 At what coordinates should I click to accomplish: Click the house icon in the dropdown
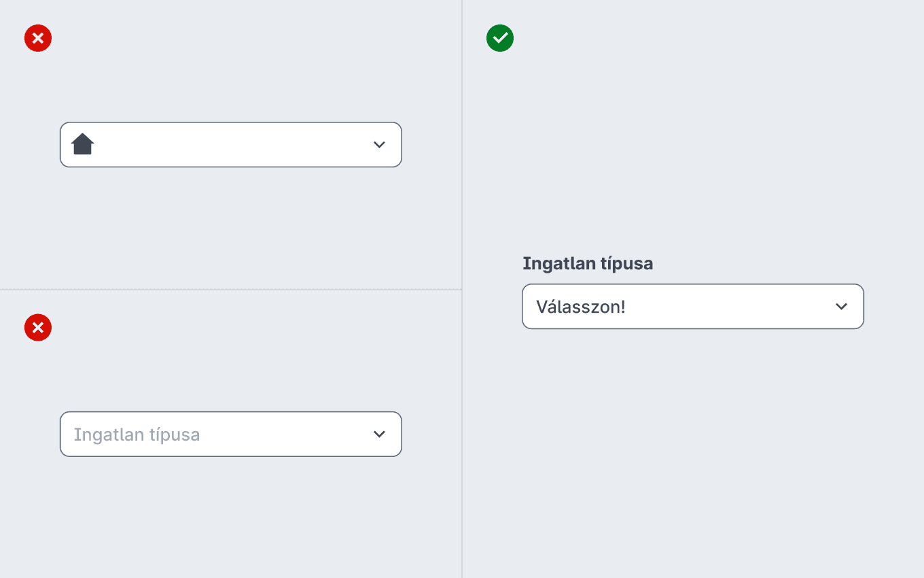click(x=83, y=144)
